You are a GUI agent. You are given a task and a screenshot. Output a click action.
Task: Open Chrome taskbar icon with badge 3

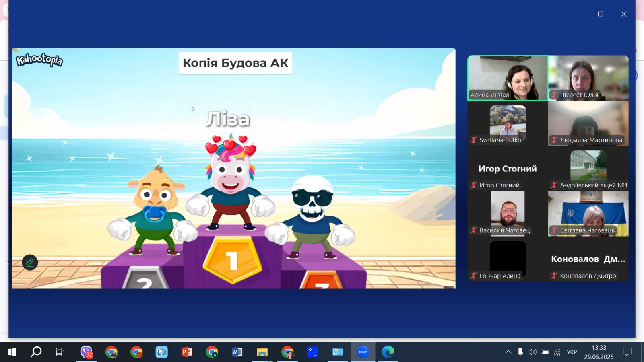click(136, 352)
